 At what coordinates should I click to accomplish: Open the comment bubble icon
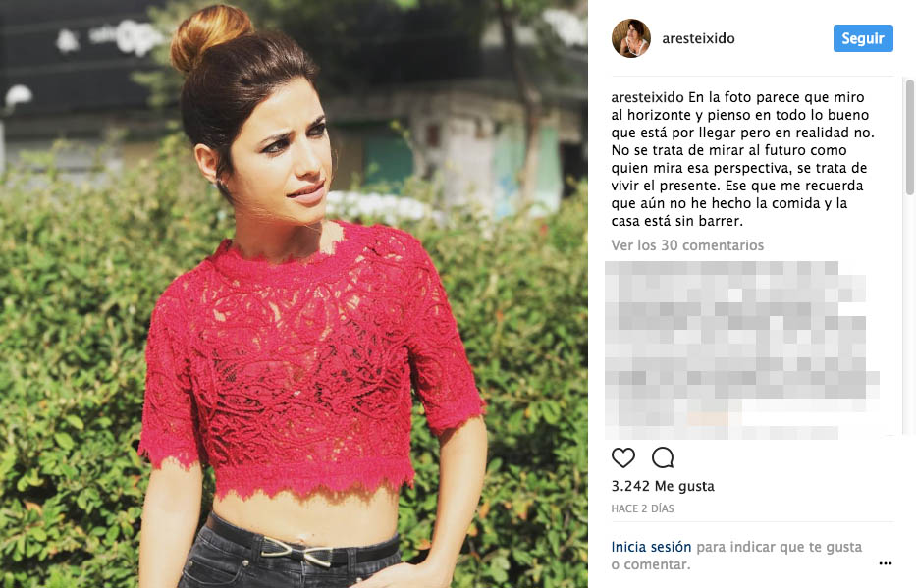tap(663, 457)
